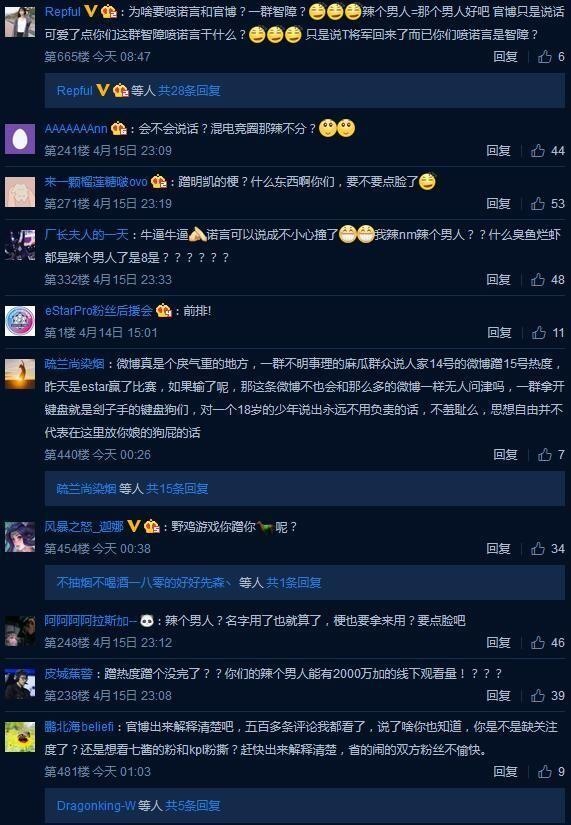This screenshot has width=571, height=825.
Task: Open Repful's profile from the top comment
Action: (x=63, y=12)
